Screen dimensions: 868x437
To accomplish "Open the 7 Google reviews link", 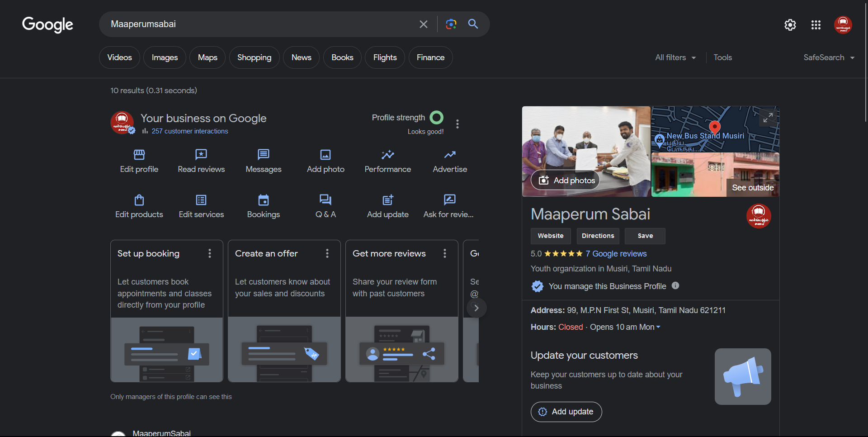I will [616, 254].
